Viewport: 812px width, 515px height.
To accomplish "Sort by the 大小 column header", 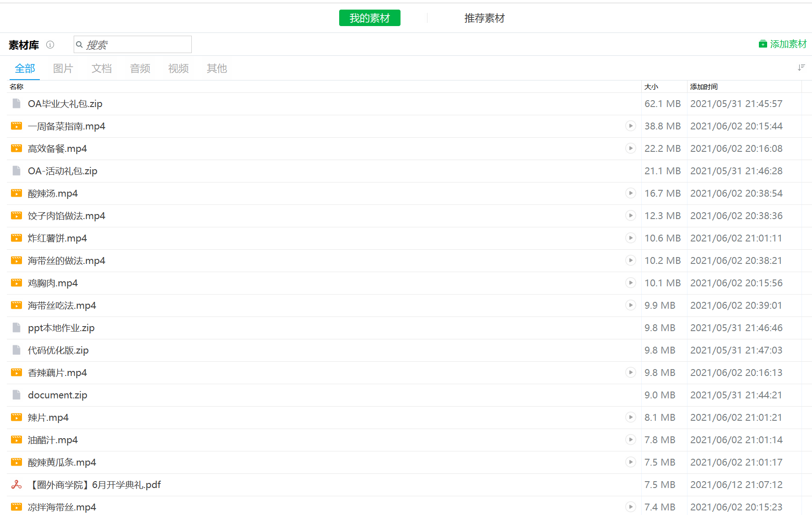I will (651, 87).
